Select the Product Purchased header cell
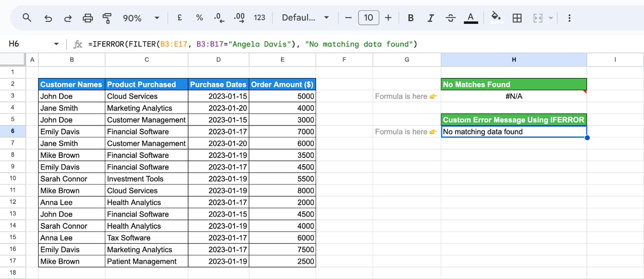 coord(147,85)
